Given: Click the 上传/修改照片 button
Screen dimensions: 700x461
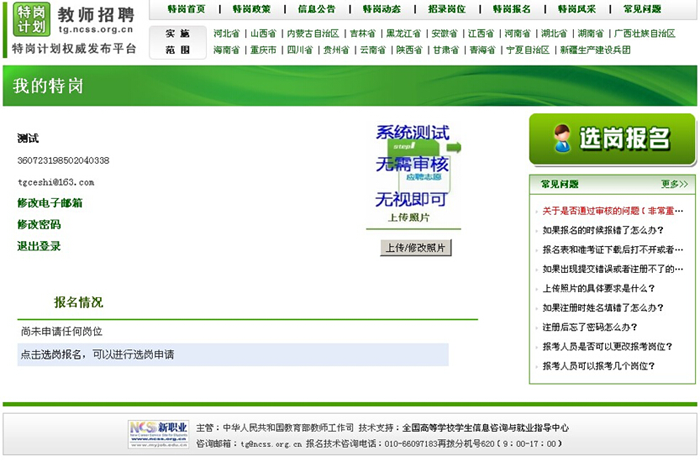Looking at the screenshot, I should tap(417, 247).
